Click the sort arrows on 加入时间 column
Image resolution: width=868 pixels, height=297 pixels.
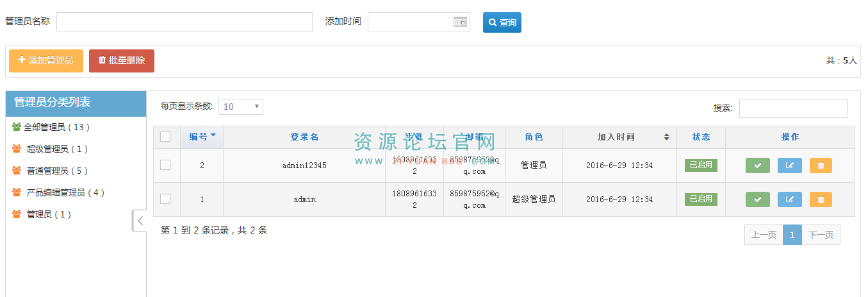[666, 137]
